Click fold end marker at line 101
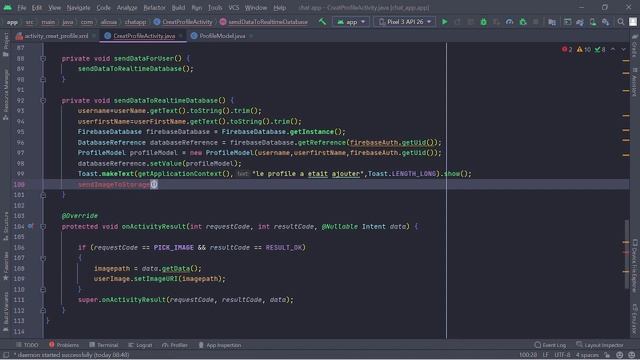 click(43, 195)
